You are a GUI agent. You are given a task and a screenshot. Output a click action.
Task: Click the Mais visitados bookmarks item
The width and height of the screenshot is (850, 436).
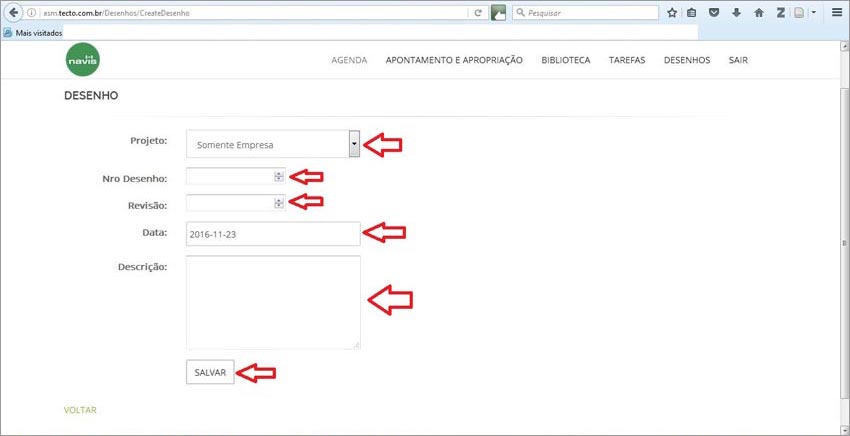(33, 33)
